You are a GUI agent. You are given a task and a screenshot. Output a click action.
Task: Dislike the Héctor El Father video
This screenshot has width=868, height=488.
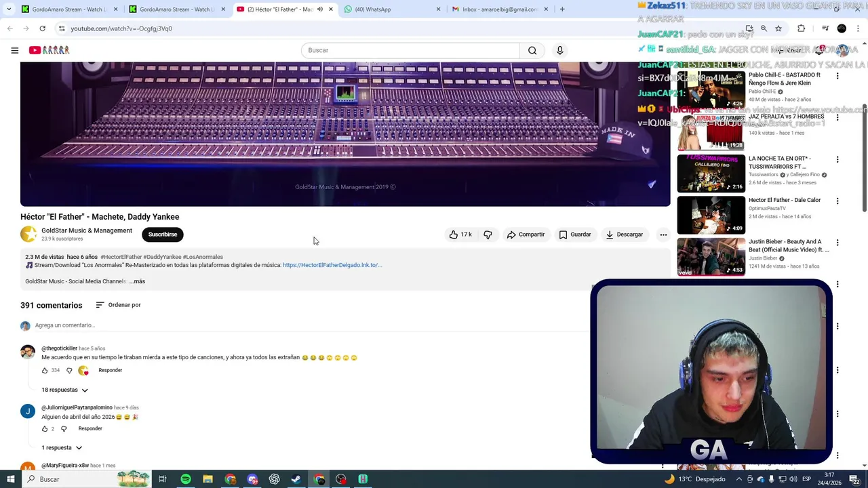(x=488, y=235)
